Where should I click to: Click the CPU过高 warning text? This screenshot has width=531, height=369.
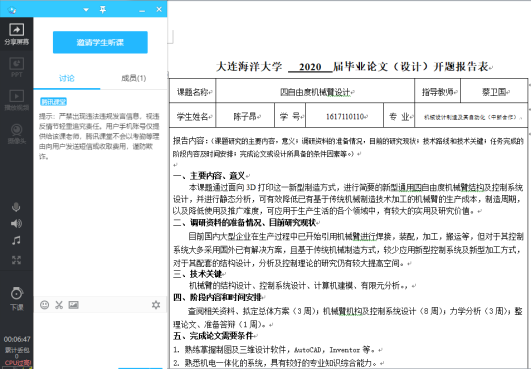tap(18, 363)
